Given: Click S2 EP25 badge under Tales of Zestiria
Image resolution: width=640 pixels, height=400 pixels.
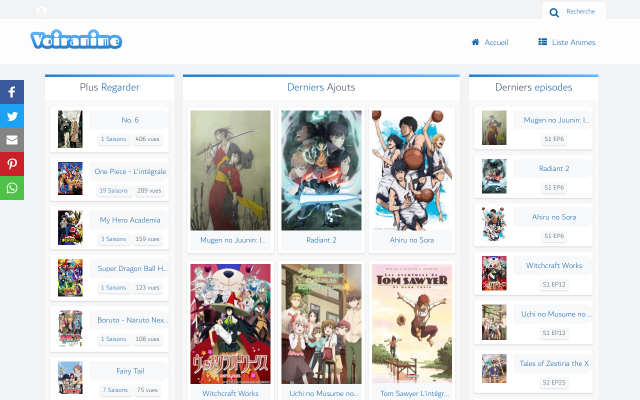Looking at the screenshot, I should pyautogui.click(x=554, y=382).
